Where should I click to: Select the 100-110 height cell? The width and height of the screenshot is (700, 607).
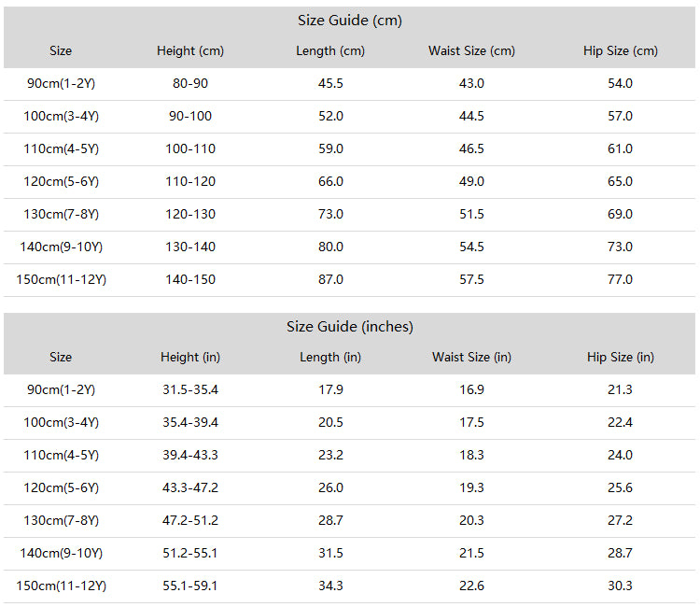[x=190, y=148]
